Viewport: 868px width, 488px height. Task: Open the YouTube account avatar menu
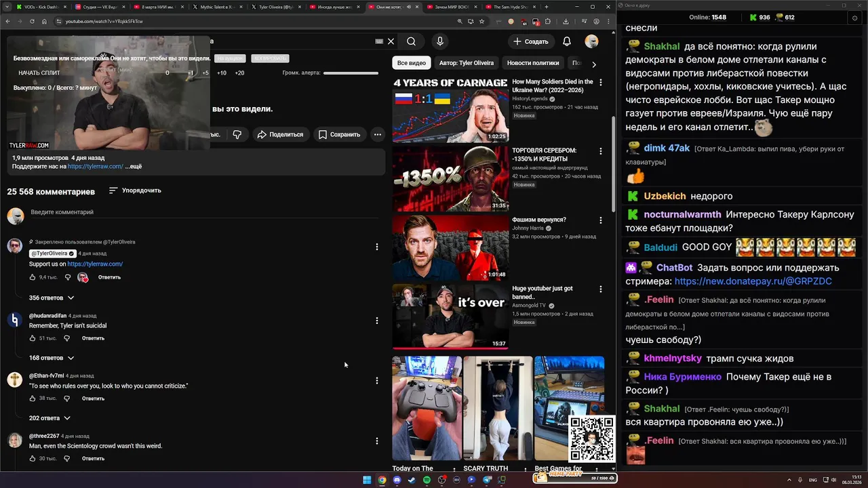pos(592,41)
